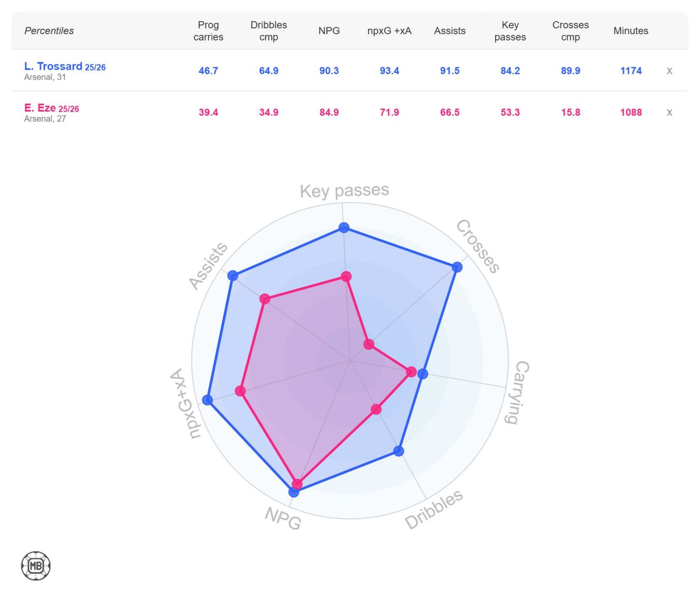
Task: Remove the L. Trossard row
Action: click(x=669, y=71)
